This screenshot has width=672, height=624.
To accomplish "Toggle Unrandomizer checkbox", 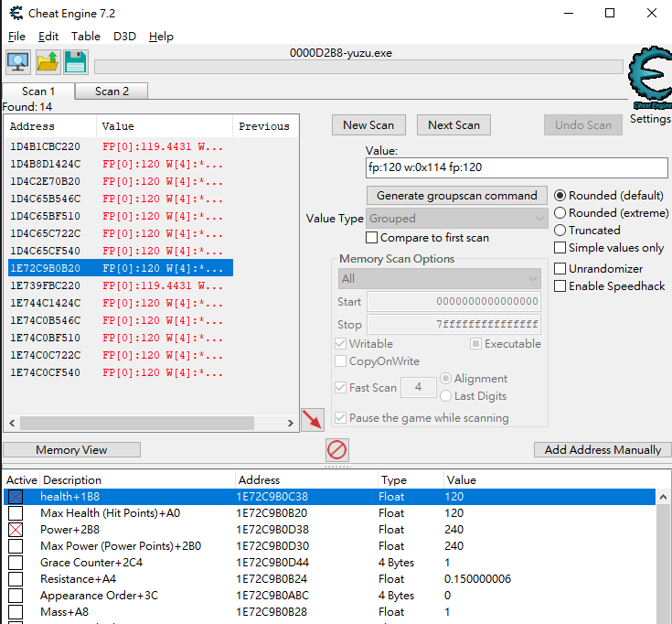I will point(560,268).
